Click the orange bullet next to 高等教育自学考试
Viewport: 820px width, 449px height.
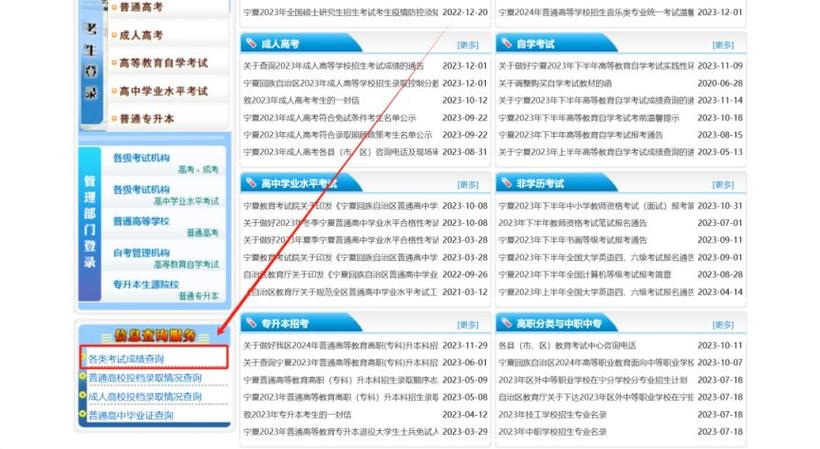[114, 63]
